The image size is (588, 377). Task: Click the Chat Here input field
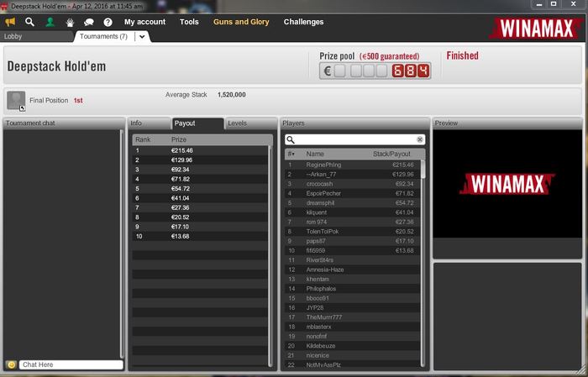point(71,364)
